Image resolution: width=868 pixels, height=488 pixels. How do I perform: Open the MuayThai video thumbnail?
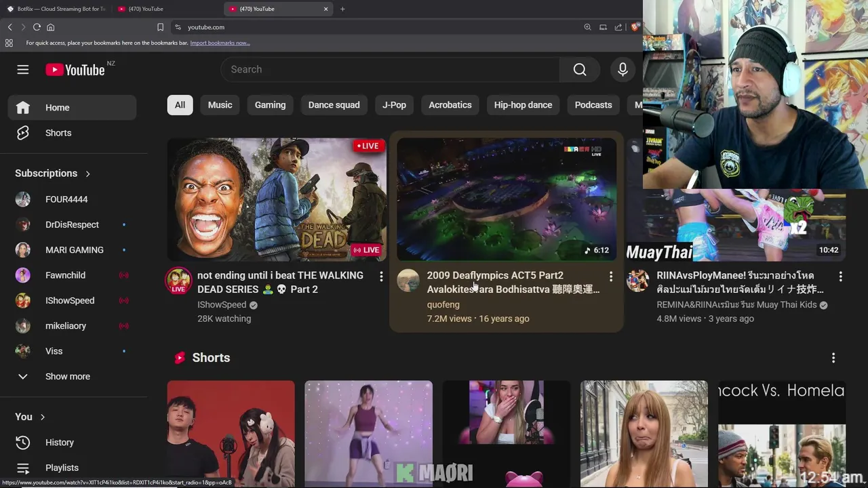pyautogui.click(x=736, y=225)
